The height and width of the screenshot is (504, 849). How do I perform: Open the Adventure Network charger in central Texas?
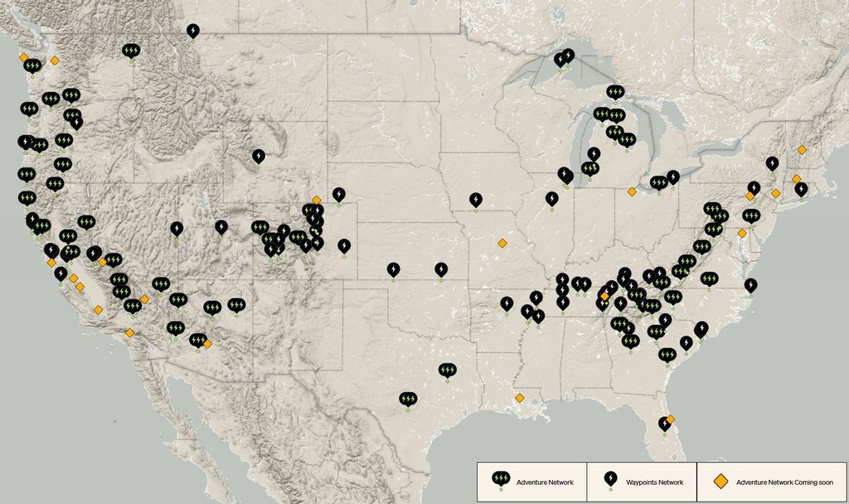coord(448,370)
